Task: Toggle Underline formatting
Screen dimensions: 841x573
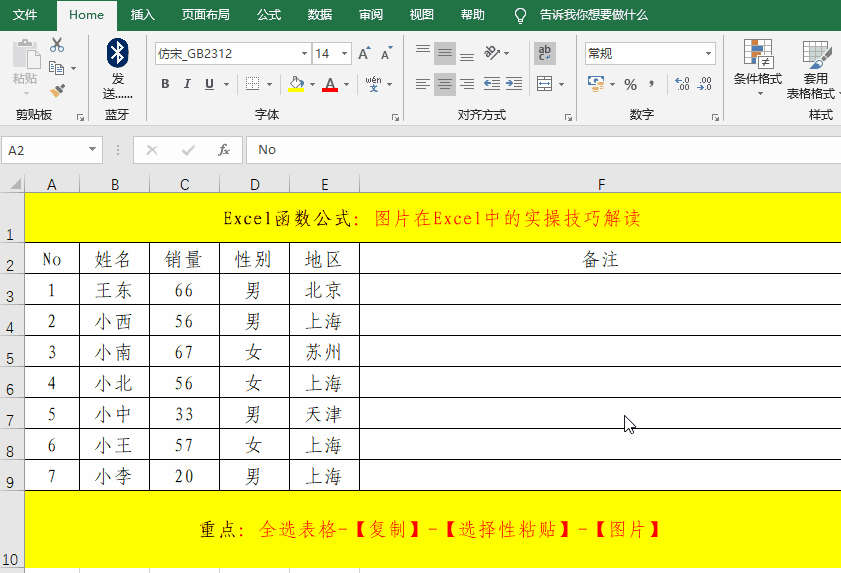Action: [209, 84]
